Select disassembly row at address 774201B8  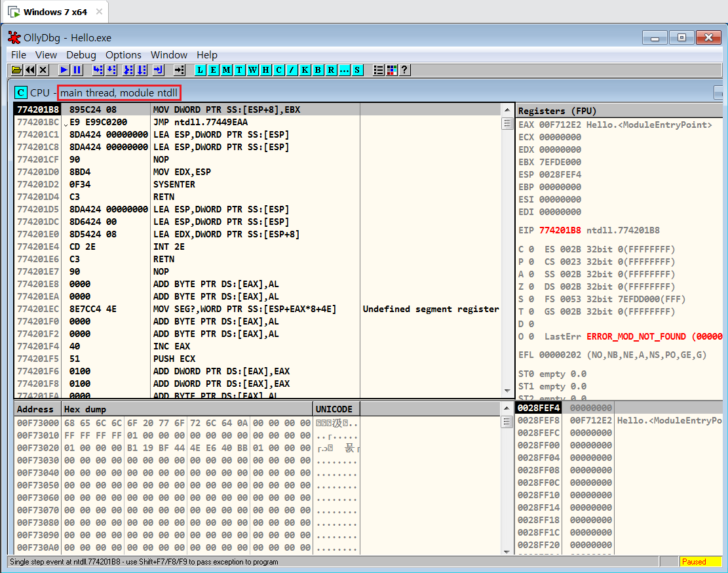click(258, 109)
